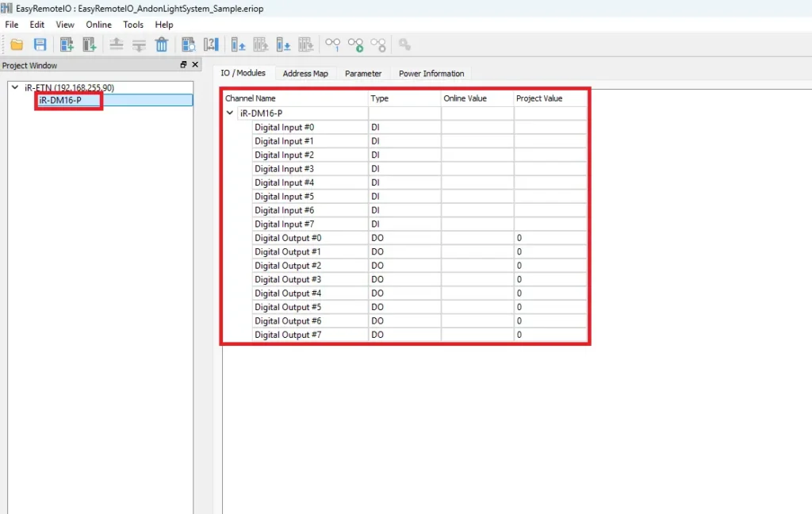Click the module scan magnifier icon
Viewport: 812px width, 514px height.
click(x=189, y=45)
